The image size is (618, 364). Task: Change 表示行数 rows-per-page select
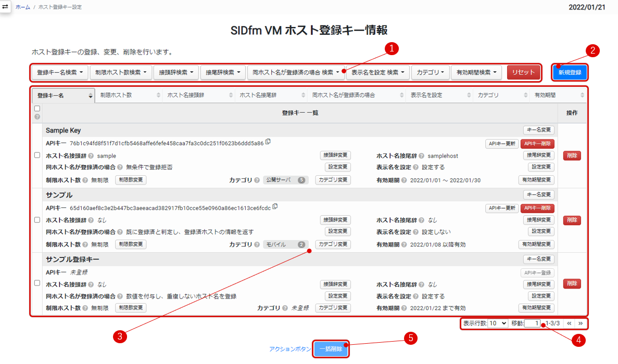[497, 323]
